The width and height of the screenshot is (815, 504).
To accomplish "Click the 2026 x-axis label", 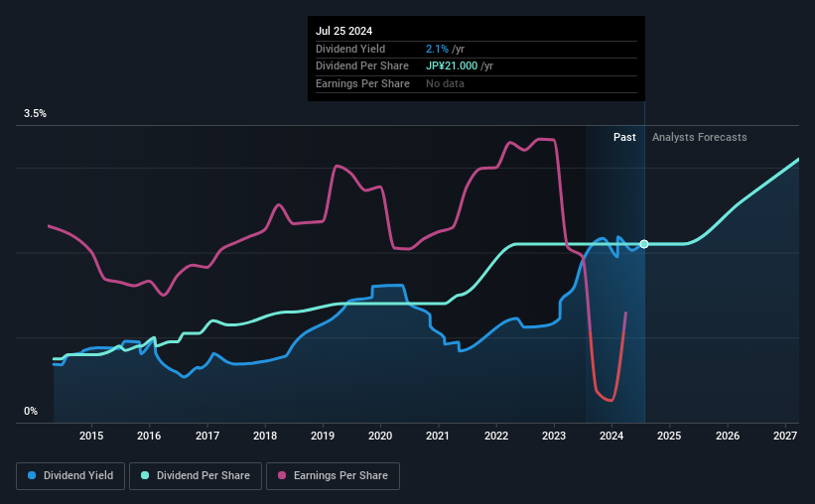I will 728,436.
